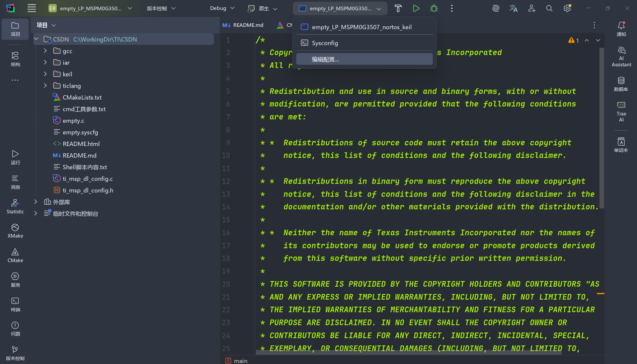Image resolution: width=637 pixels, height=364 pixels.
Task: Open the main hamburger menu
Action: (32, 8)
